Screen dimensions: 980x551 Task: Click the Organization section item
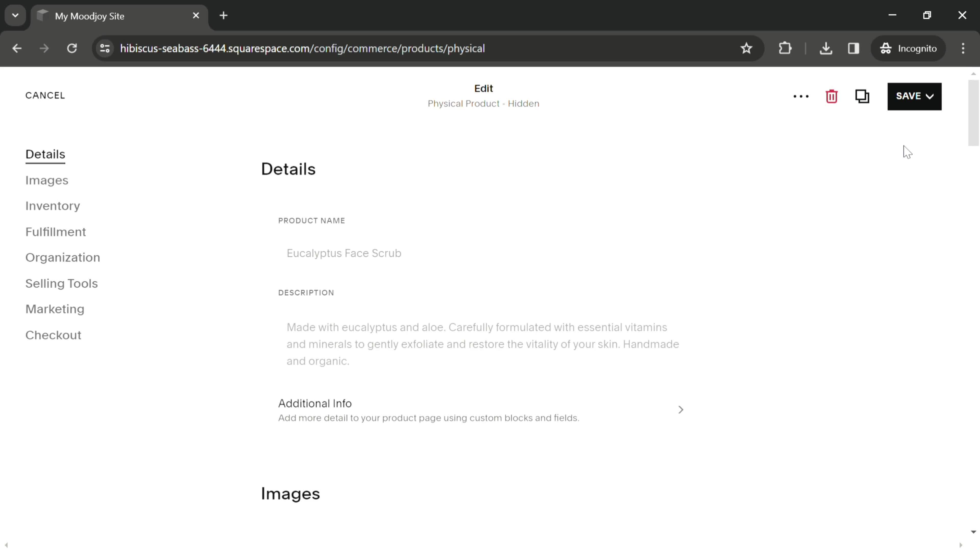tap(63, 257)
